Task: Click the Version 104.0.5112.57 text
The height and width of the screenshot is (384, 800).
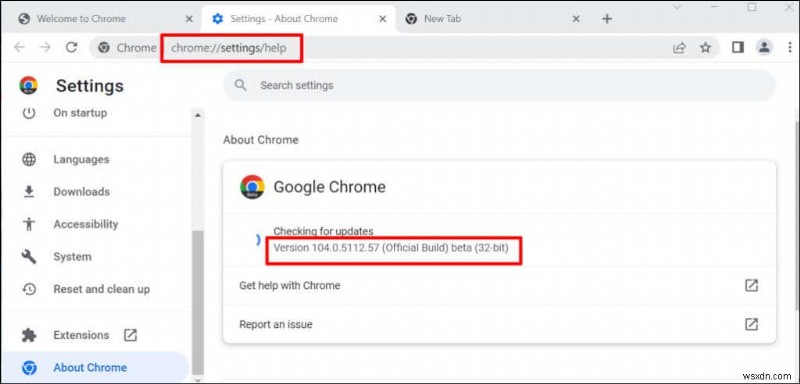Action: coord(391,248)
